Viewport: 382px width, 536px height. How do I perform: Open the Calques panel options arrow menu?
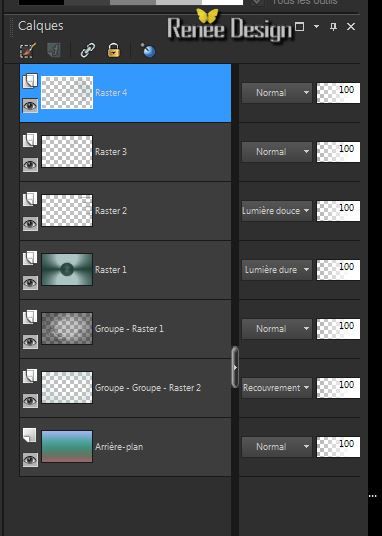coord(316,27)
